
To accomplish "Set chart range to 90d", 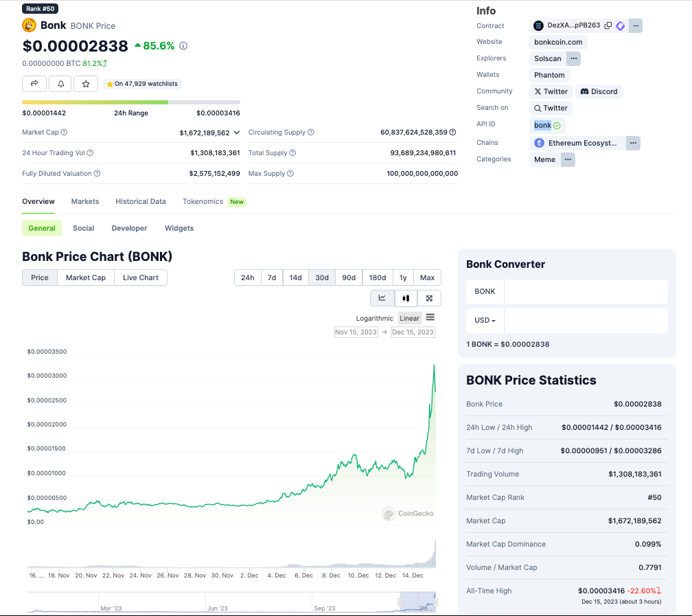I will pos(349,277).
